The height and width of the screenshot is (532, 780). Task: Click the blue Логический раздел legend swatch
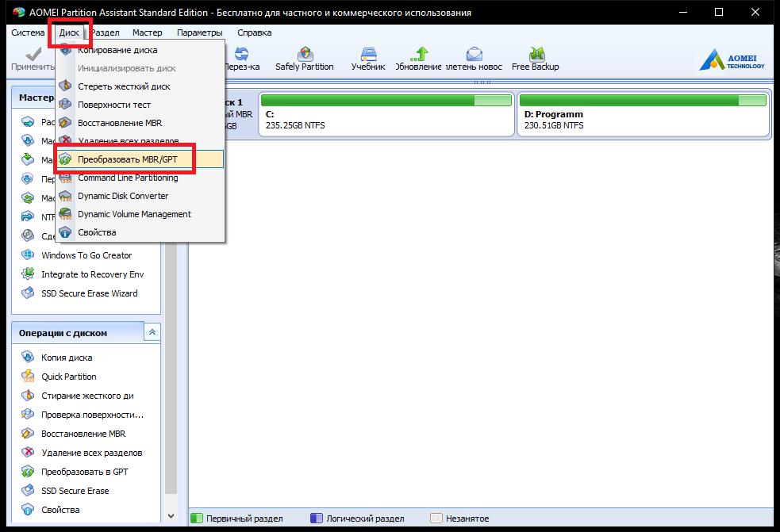pos(317,519)
